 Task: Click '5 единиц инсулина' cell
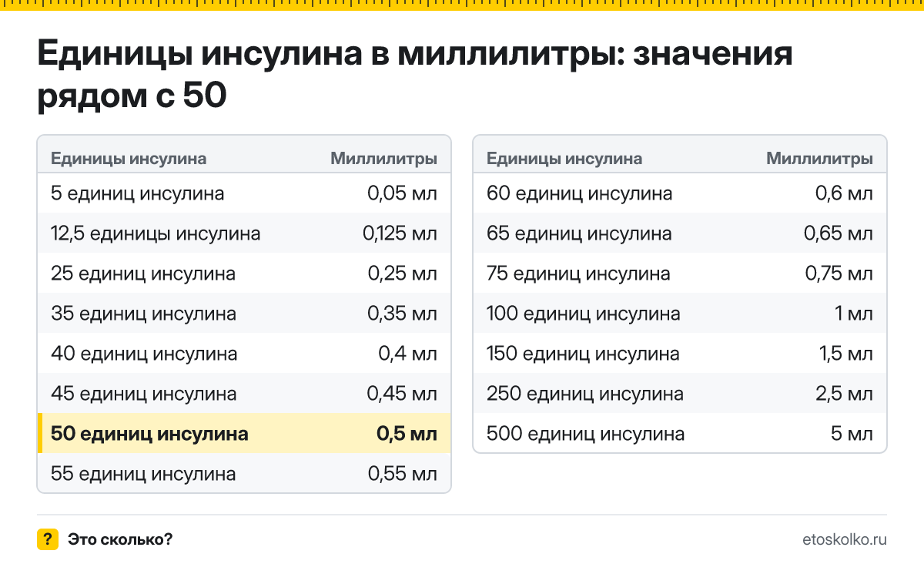[x=138, y=193]
